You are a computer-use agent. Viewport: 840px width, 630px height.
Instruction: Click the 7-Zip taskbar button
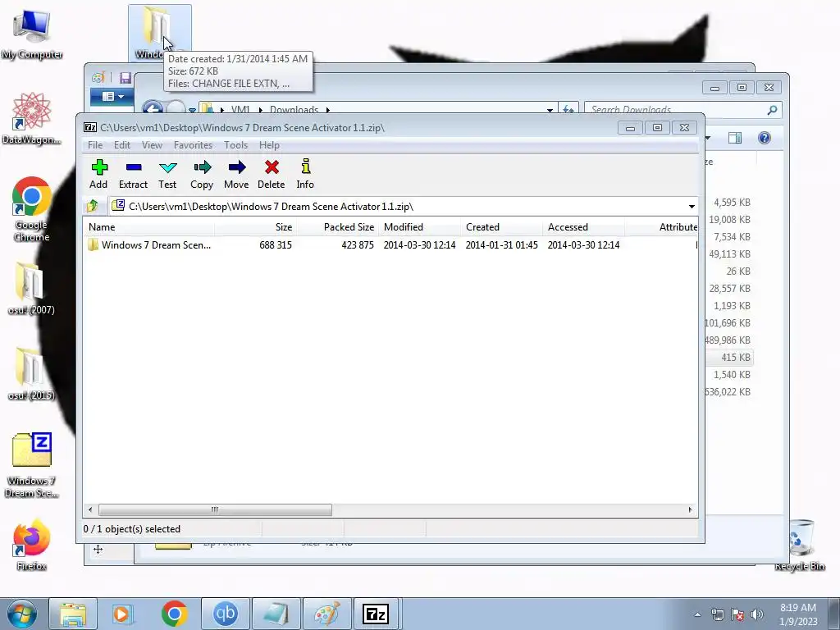click(x=376, y=614)
